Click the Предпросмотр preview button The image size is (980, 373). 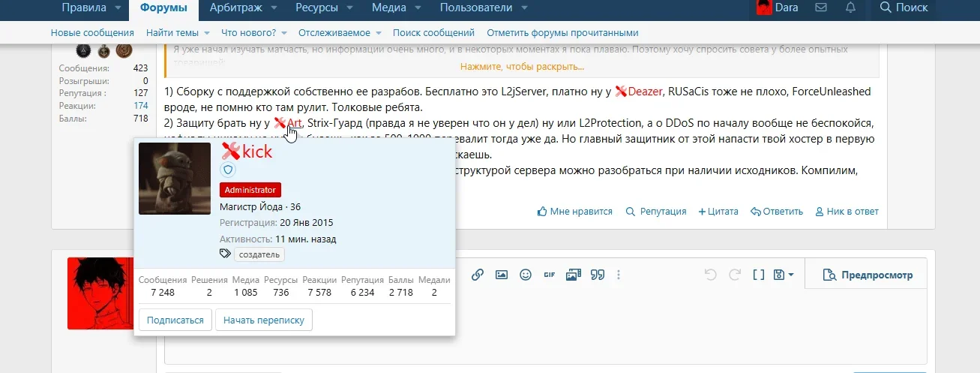pos(868,275)
